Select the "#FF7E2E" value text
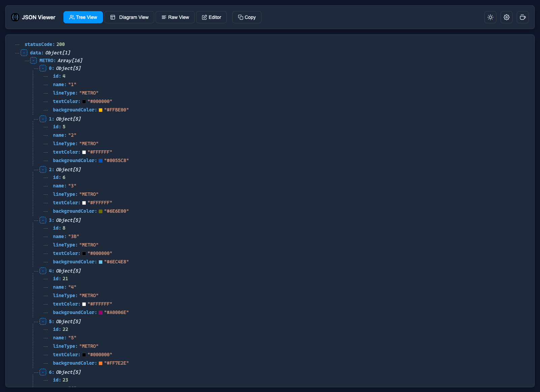 pos(116,363)
